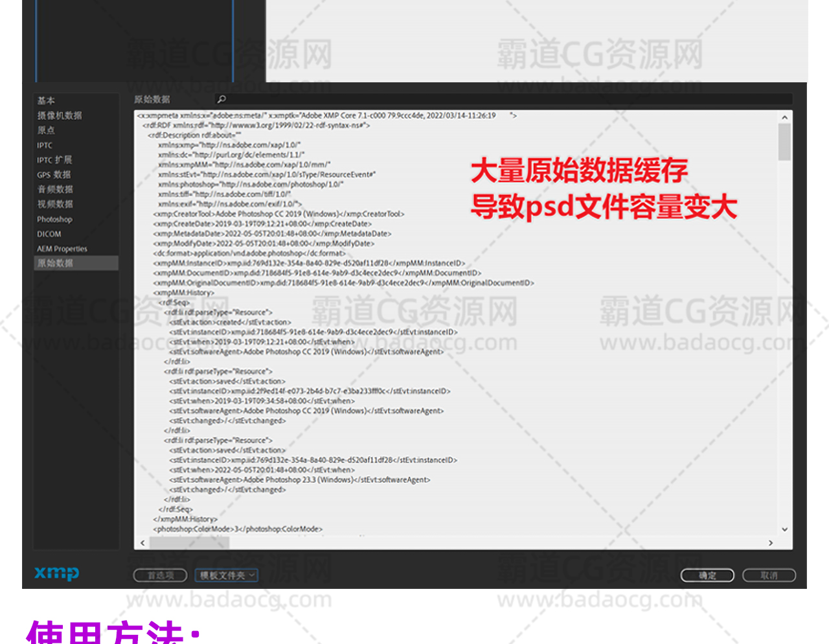Screen dimensions: 829x644
Task: Switch to GPS 数据 section
Action: [54, 175]
